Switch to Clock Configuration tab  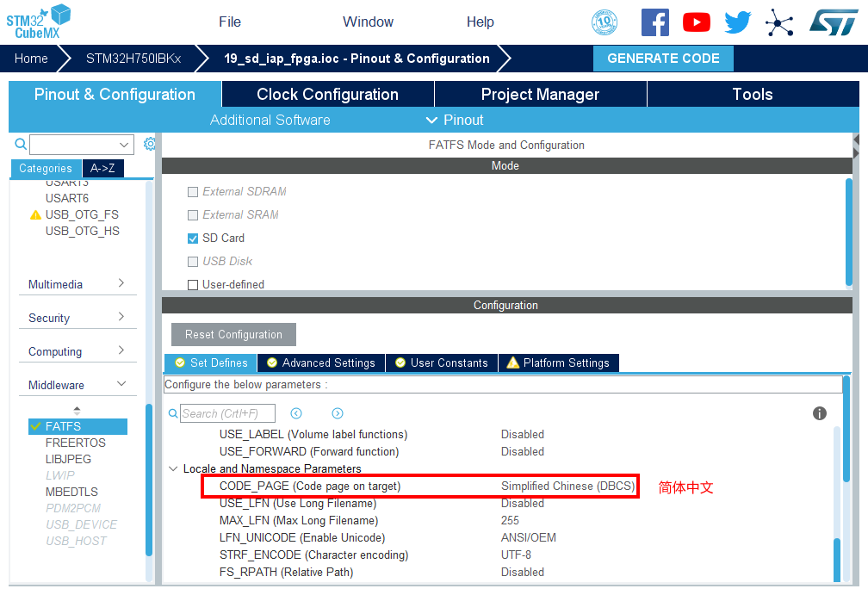327,95
